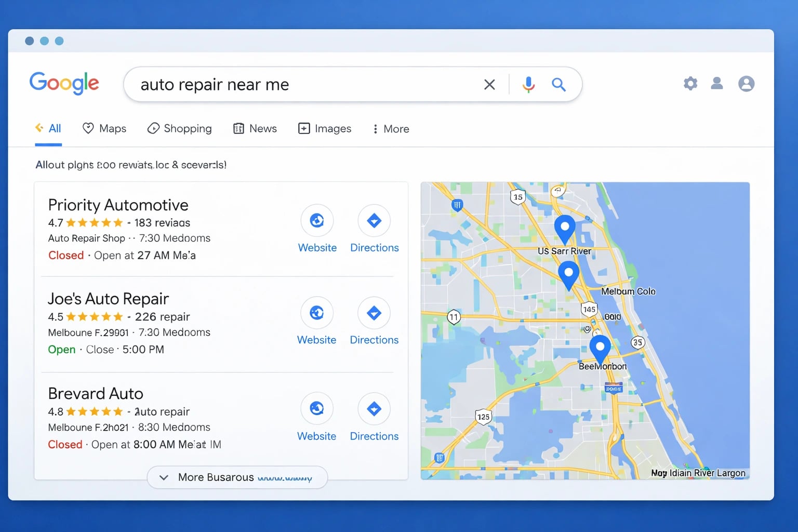Image resolution: width=798 pixels, height=532 pixels.
Task: Open the Website for Joe's Auto Repair
Action: click(316, 313)
